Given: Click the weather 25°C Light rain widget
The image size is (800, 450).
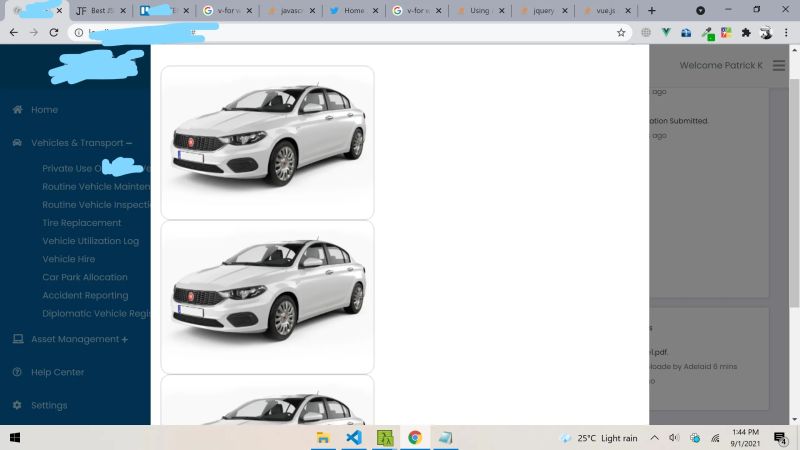Looking at the screenshot, I should [599, 438].
